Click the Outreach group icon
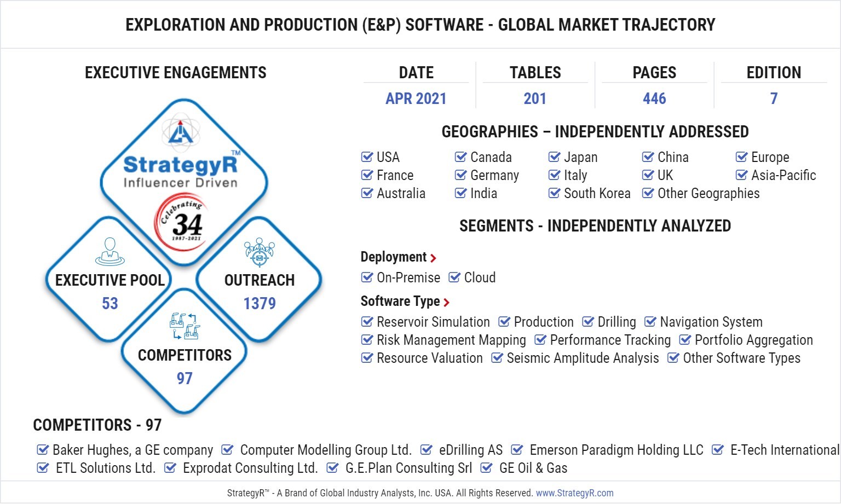 [259, 252]
